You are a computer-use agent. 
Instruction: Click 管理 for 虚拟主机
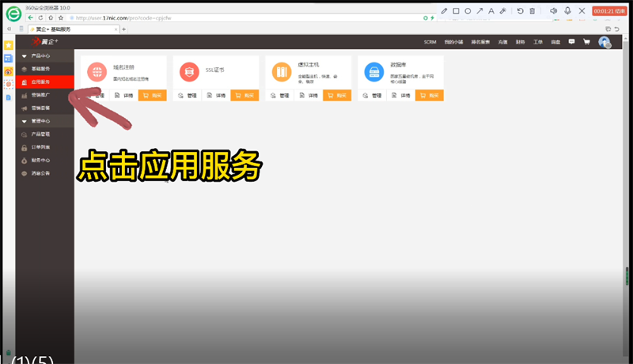point(280,96)
